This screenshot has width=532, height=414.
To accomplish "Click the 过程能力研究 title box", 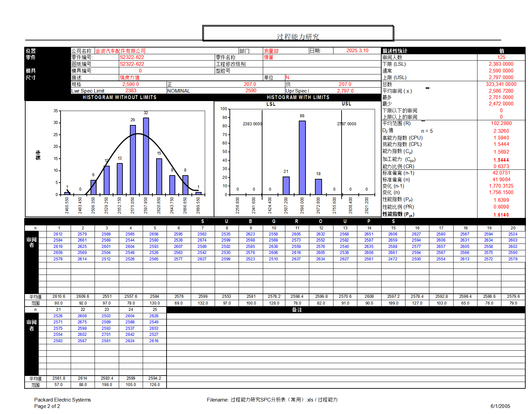I will point(298,34).
